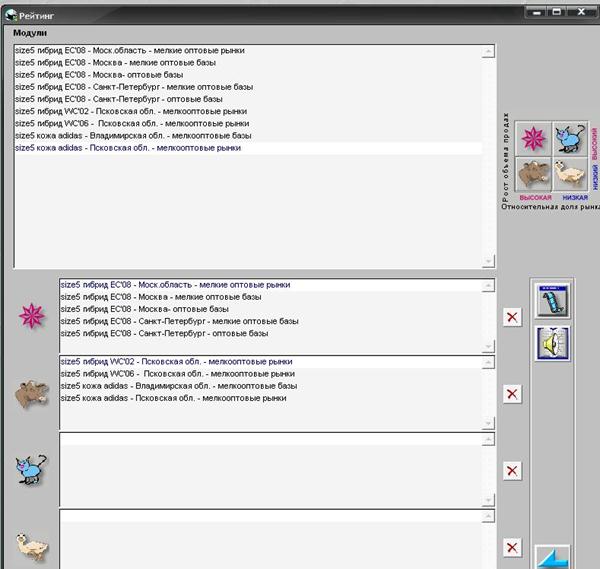Viewport: 600px width, 569px height.
Task: Select 'Санкт-Петербург - мелкие оптовые базы' in Модули list
Action: click(248, 87)
